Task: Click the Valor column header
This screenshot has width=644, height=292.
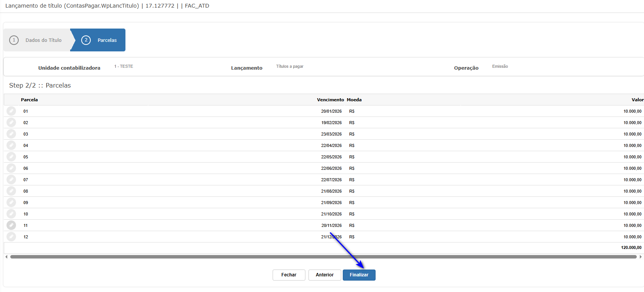Action: click(x=637, y=100)
